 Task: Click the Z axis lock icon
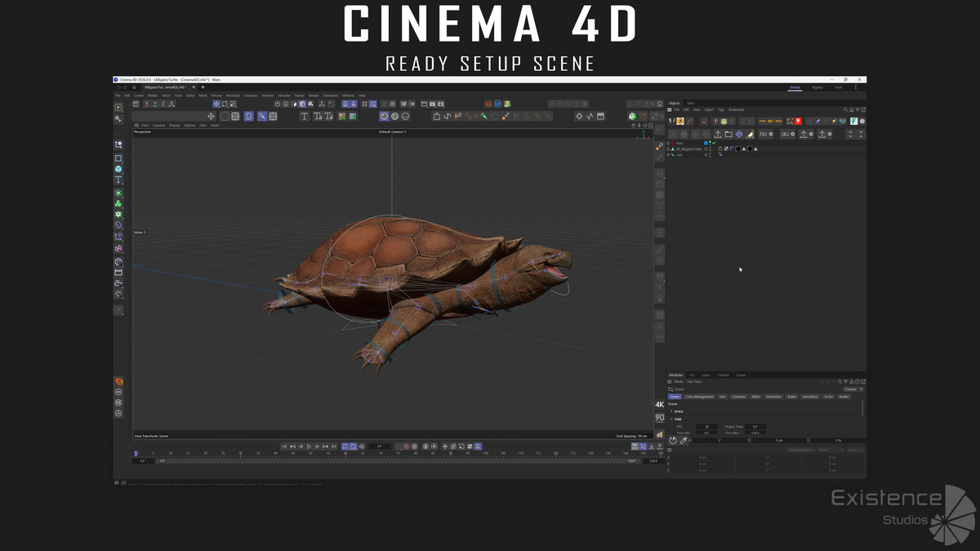tap(163, 104)
